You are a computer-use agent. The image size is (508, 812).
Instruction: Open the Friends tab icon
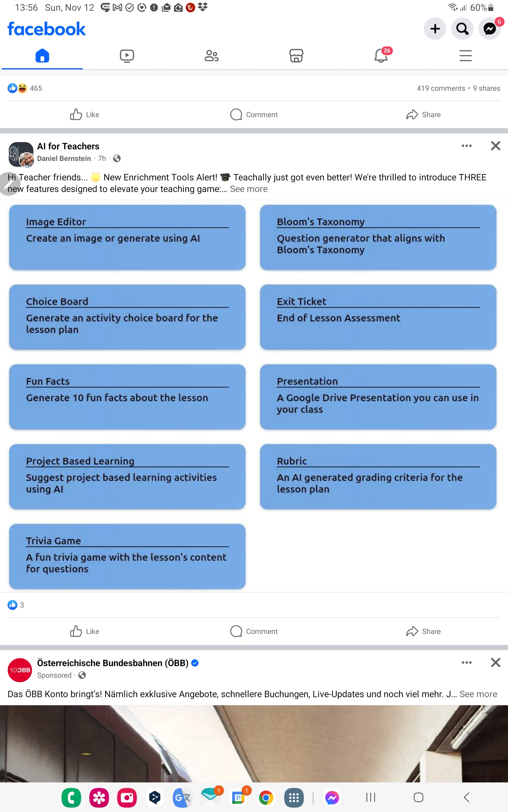pyautogui.click(x=211, y=55)
